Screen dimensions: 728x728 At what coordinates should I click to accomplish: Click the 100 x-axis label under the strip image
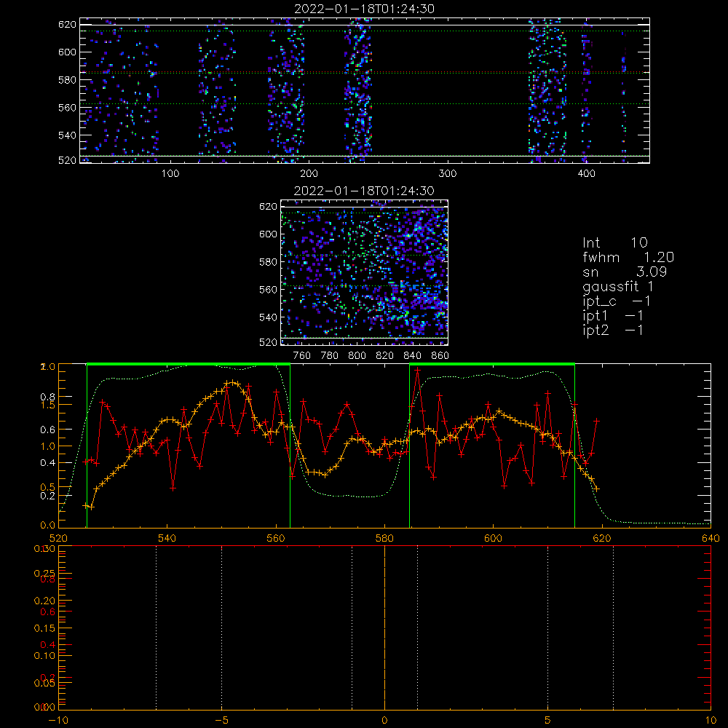point(170,174)
